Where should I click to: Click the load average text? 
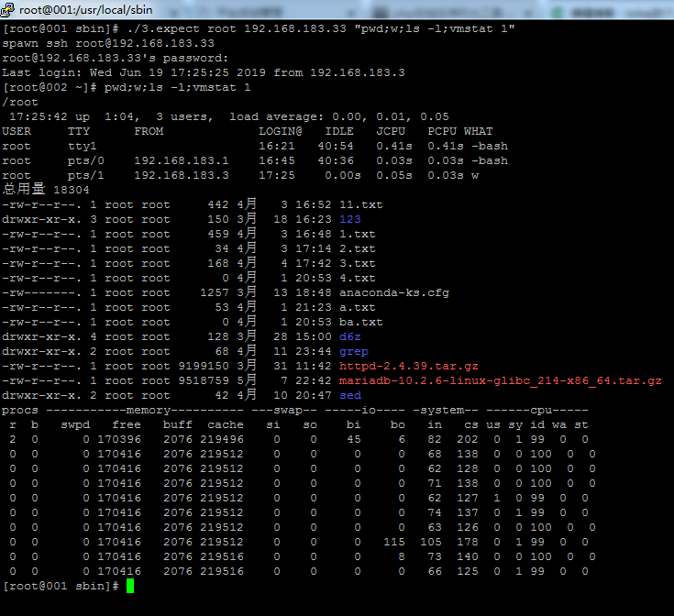coord(339,116)
